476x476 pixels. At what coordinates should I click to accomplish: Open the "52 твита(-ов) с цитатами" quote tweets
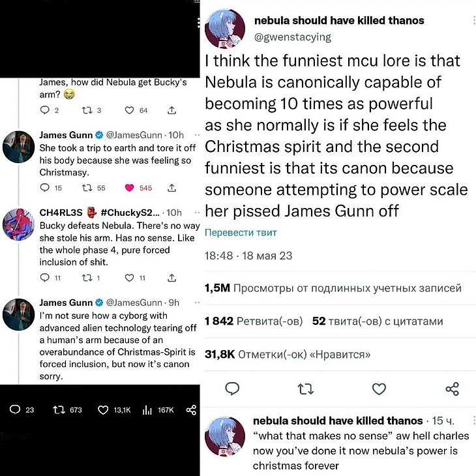[378, 321]
